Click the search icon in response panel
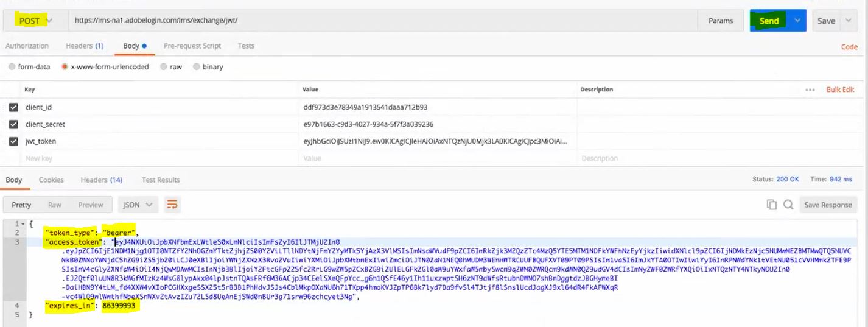Image resolution: width=868 pixels, height=327 pixels. tap(788, 205)
